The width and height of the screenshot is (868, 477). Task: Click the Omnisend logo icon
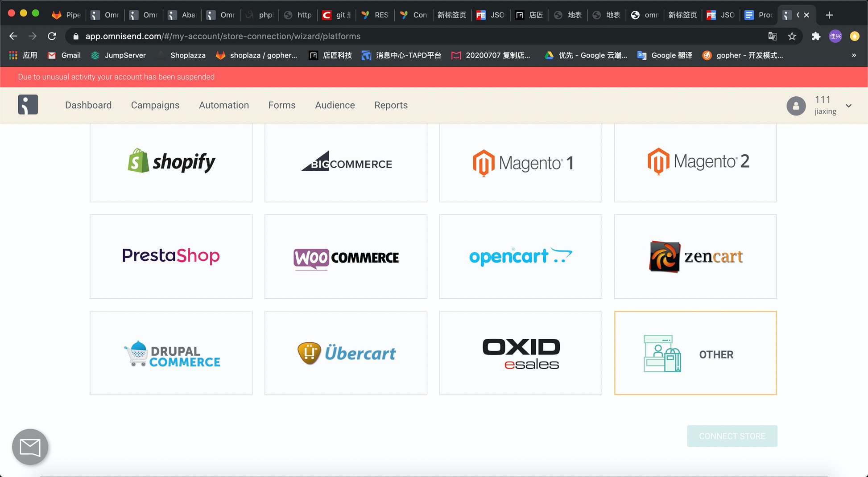[28, 105]
